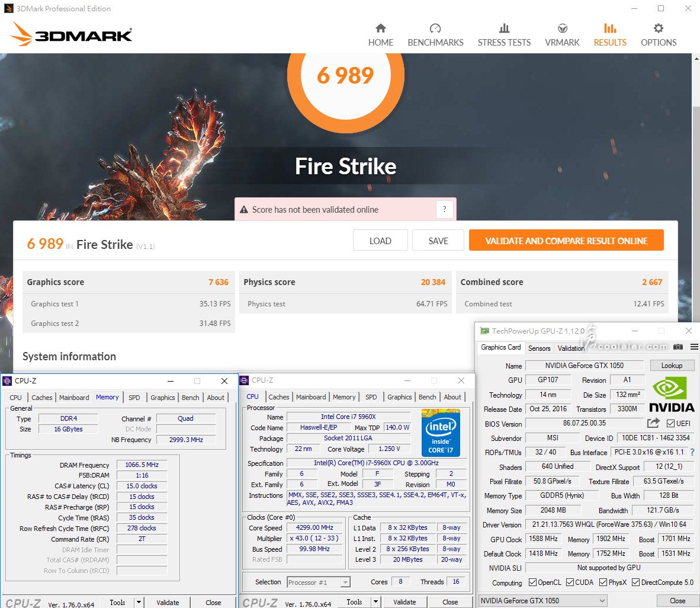Open Graphics tab in CPU-Z Memory window
The height and width of the screenshot is (608, 700).
pos(162,397)
